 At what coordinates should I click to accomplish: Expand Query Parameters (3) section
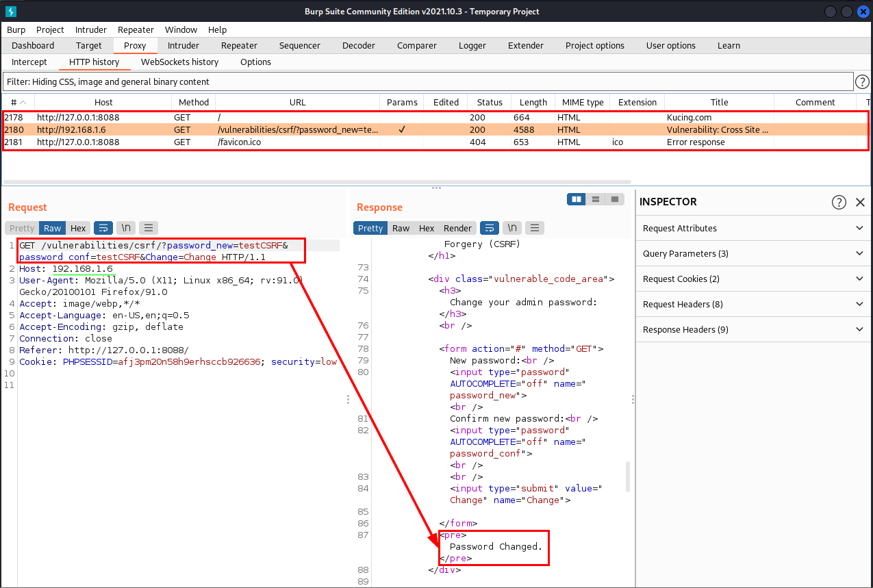[x=753, y=253]
